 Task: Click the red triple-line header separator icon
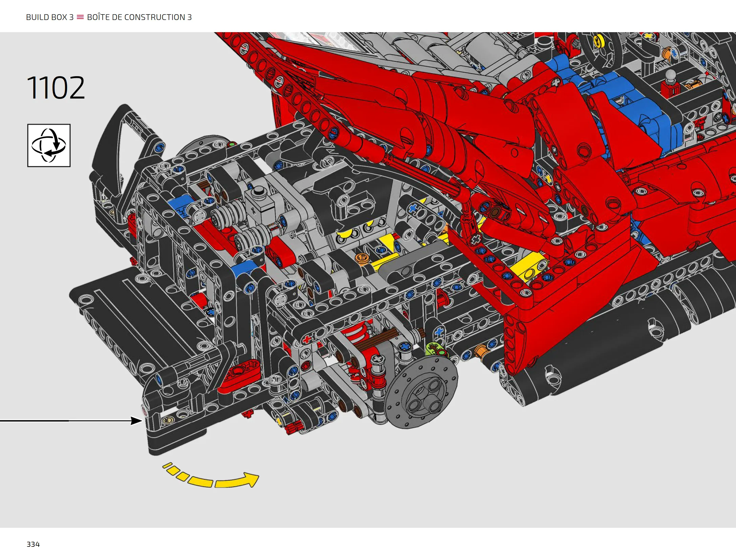pyautogui.click(x=80, y=17)
